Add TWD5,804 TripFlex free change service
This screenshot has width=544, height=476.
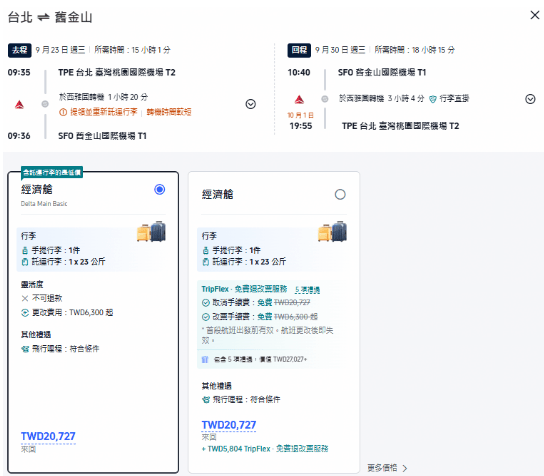(265, 449)
